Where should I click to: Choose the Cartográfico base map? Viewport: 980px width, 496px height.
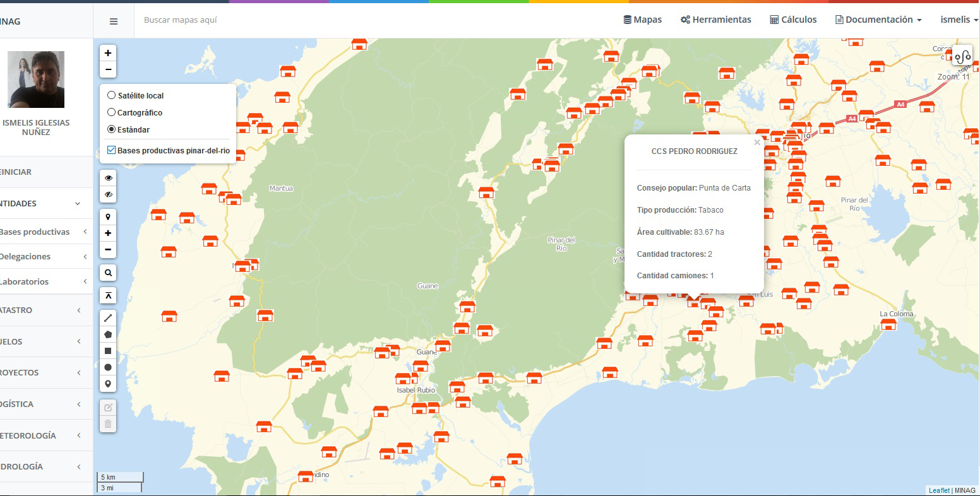(x=112, y=112)
